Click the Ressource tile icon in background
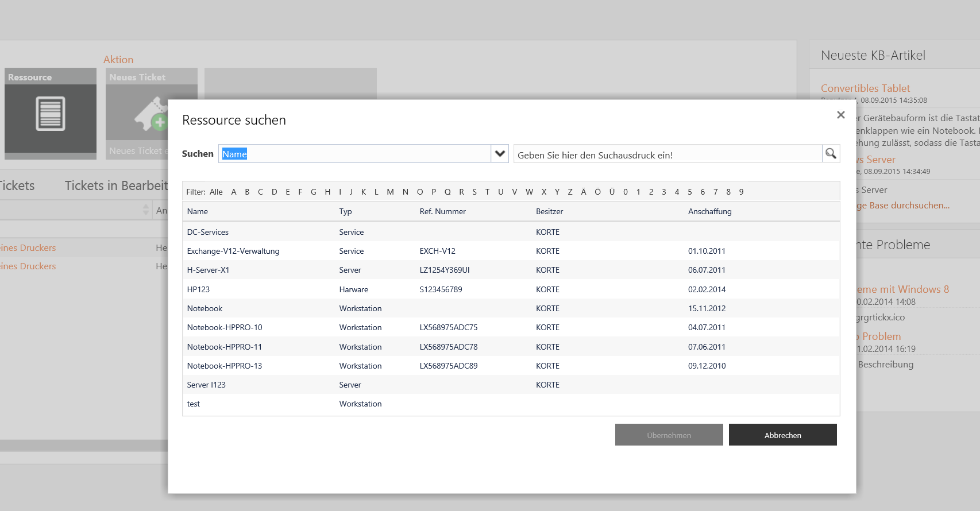The height and width of the screenshot is (511, 980). tap(51, 114)
